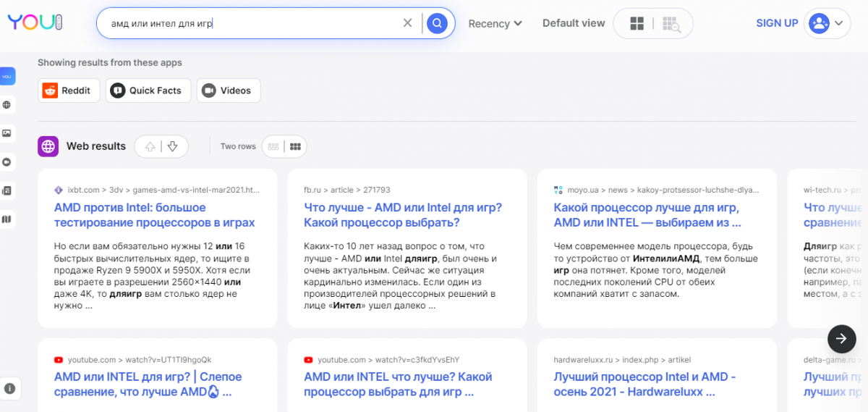Screen dimensions: 868x412
Task: Jump to Quick Facts app
Action: pos(148,91)
